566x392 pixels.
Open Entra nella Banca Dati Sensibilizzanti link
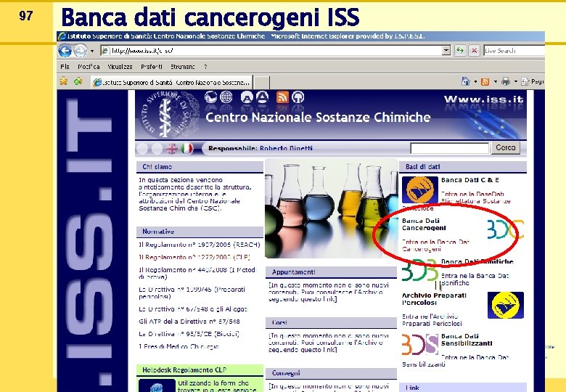(456, 361)
